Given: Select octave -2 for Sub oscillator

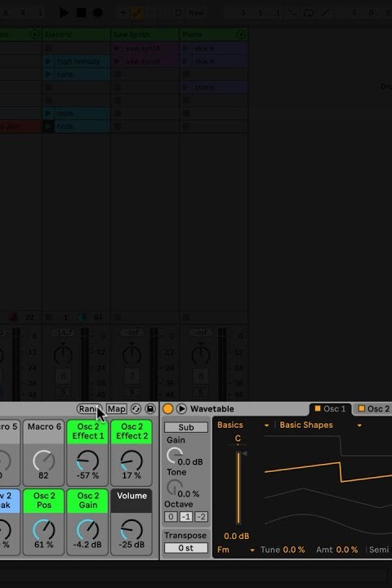Looking at the screenshot, I should [x=201, y=517].
